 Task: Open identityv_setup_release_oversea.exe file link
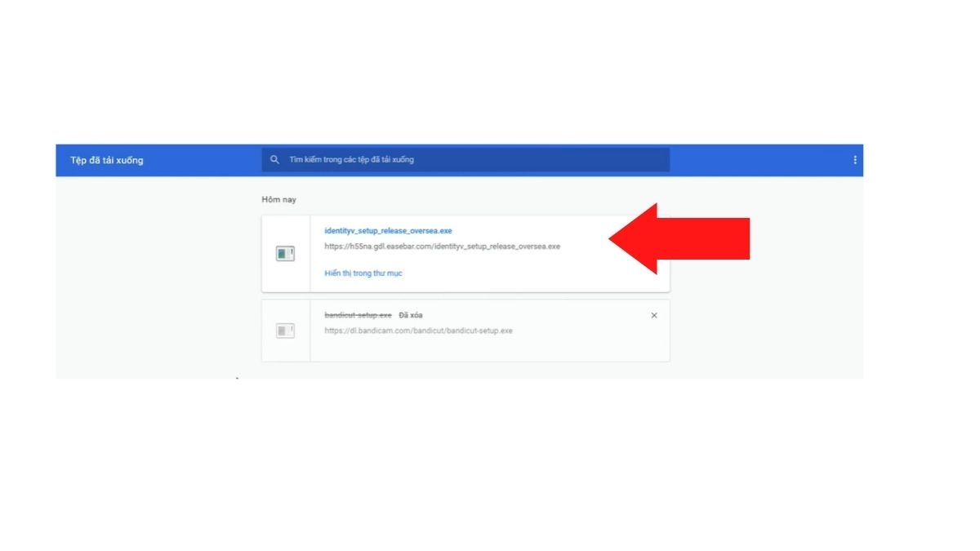[388, 231]
